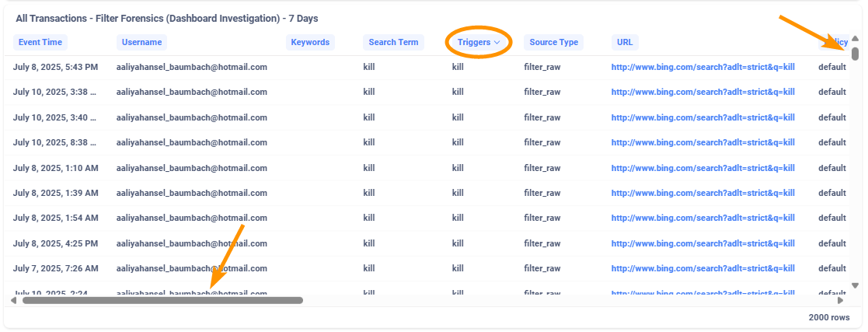Click the horizontal scrollbar left arrow
Screen dimensions: 868x332
[x=14, y=300]
